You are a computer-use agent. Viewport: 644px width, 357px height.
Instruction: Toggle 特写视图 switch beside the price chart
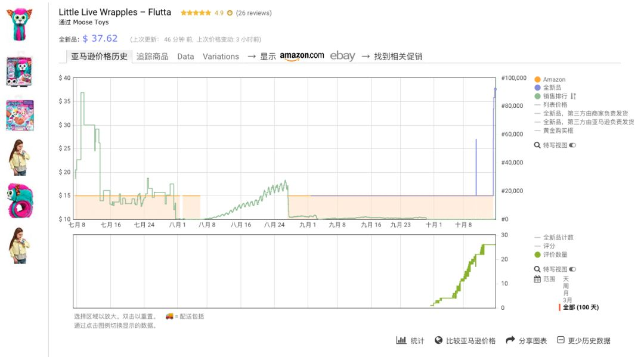pos(572,145)
